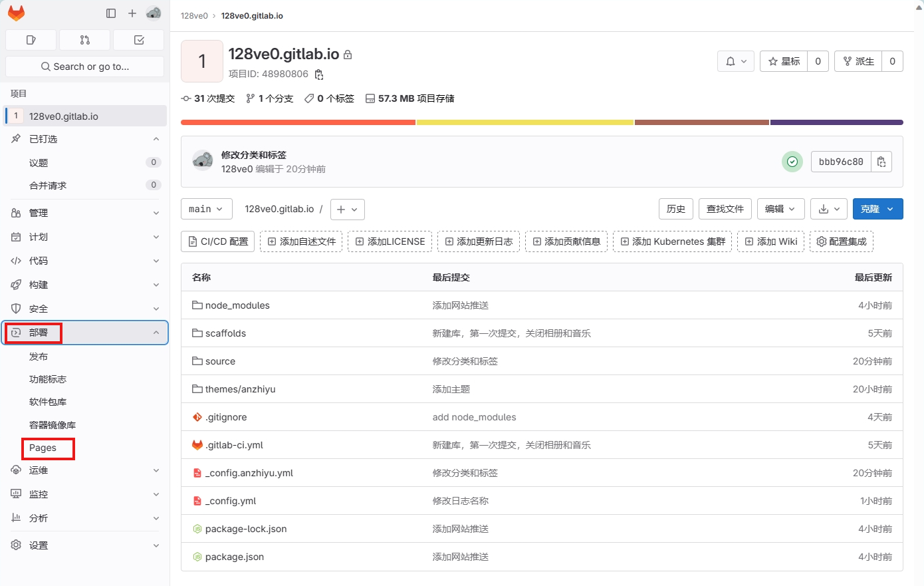Open 软件包库 in sidebar menu
924x586 pixels.
85,402
